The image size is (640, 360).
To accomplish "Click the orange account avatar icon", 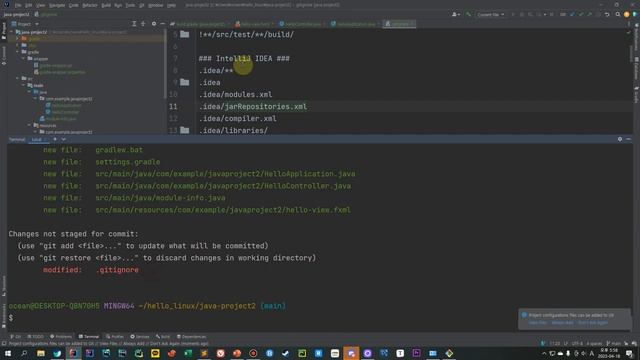I will click(x=627, y=14).
